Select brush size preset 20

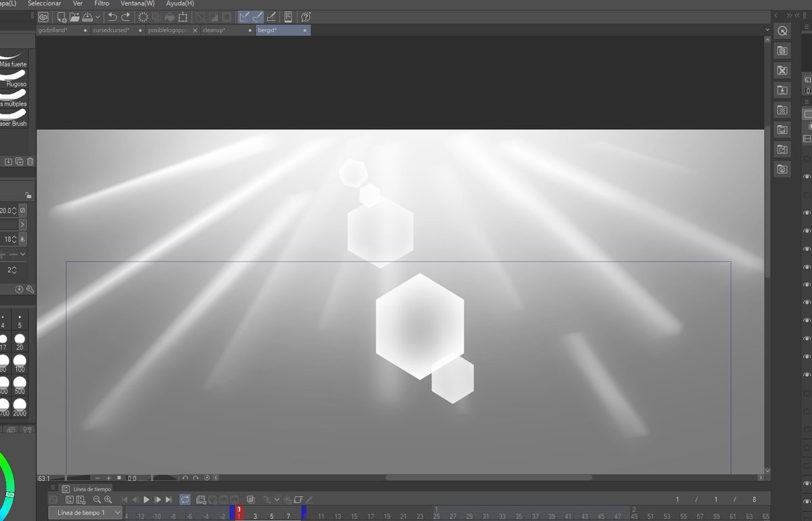pyautogui.click(x=20, y=341)
